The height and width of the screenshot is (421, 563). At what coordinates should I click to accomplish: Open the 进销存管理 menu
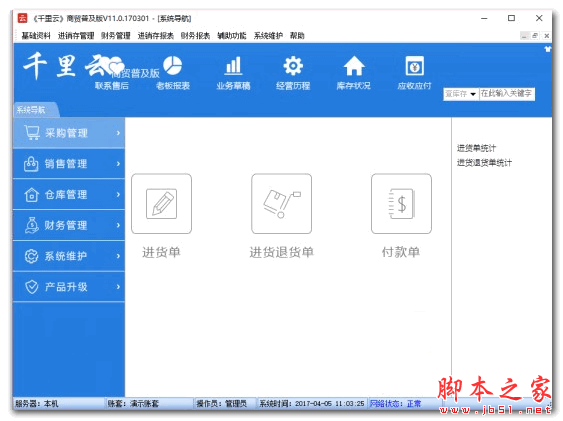tap(76, 36)
